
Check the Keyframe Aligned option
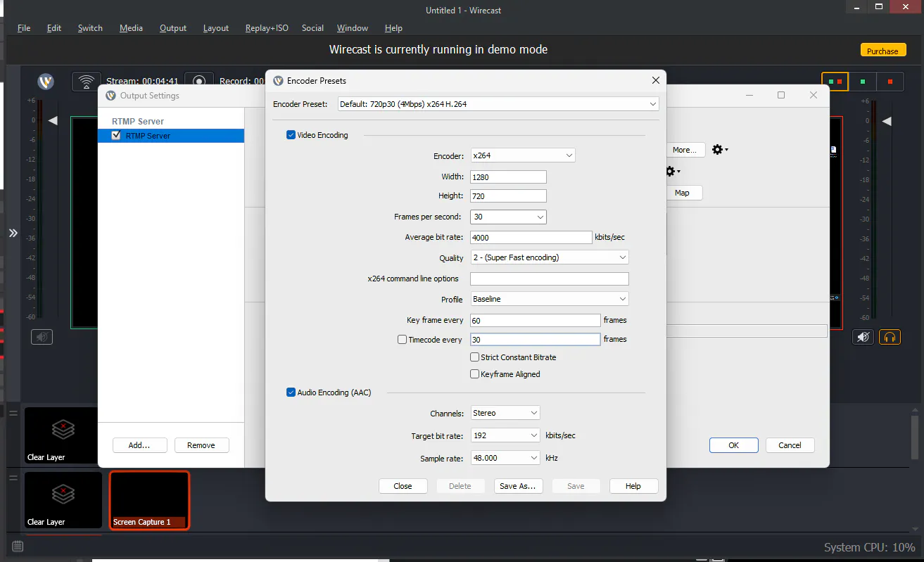coord(475,374)
